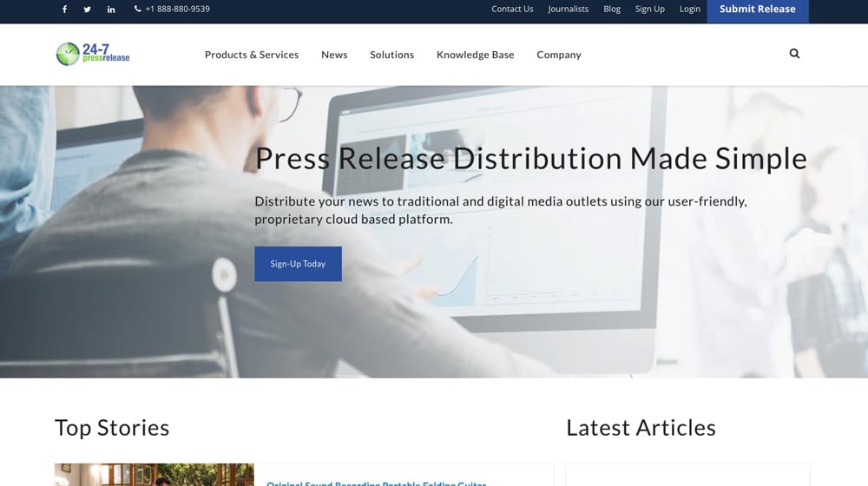This screenshot has height=486, width=868.
Task: Visit the Blog link
Action: [612, 9]
